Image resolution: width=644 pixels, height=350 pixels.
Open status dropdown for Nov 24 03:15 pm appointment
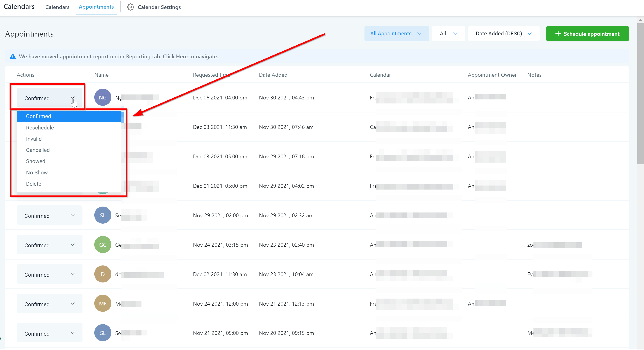tap(49, 245)
